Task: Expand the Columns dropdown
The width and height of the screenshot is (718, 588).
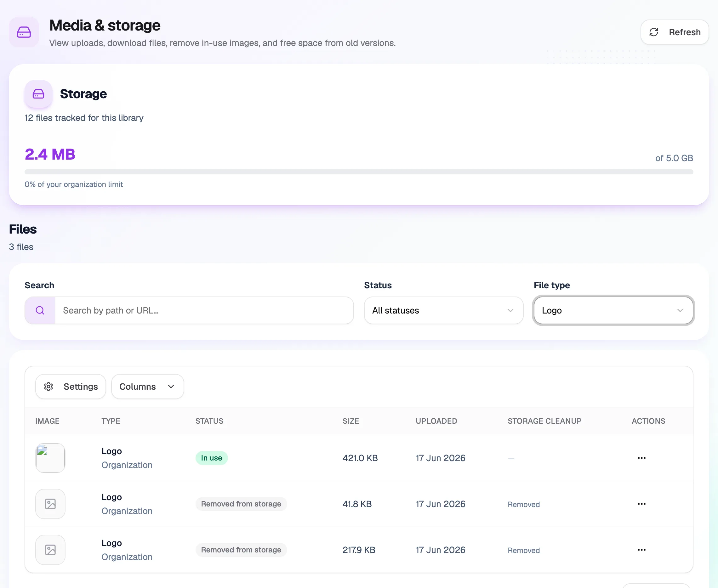Action: click(147, 387)
